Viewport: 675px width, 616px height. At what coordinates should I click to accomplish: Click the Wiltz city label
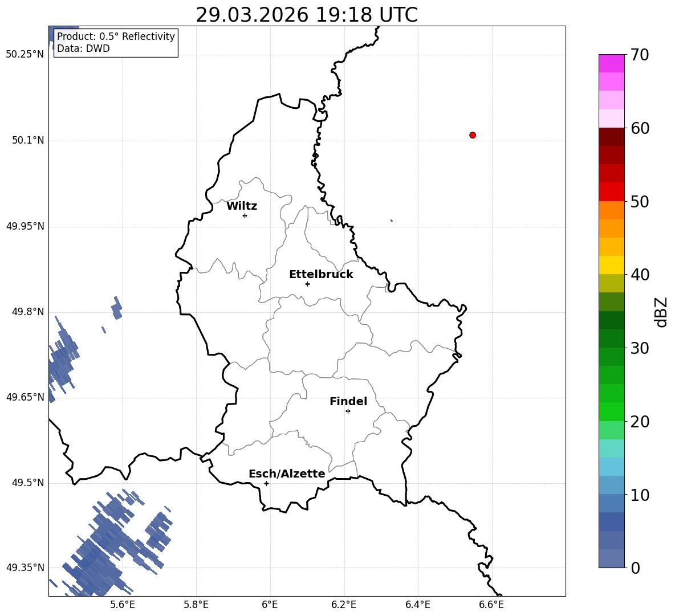(242, 206)
